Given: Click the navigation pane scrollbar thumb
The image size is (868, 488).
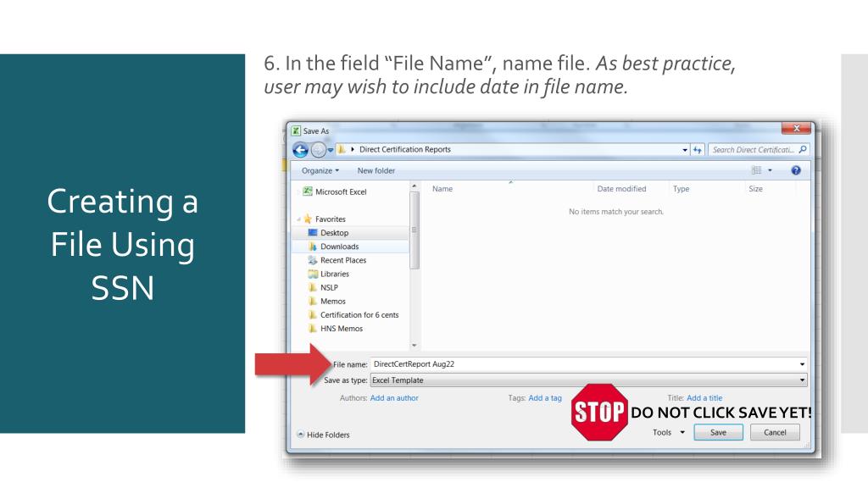Looking at the screenshot, I should pyautogui.click(x=414, y=230).
